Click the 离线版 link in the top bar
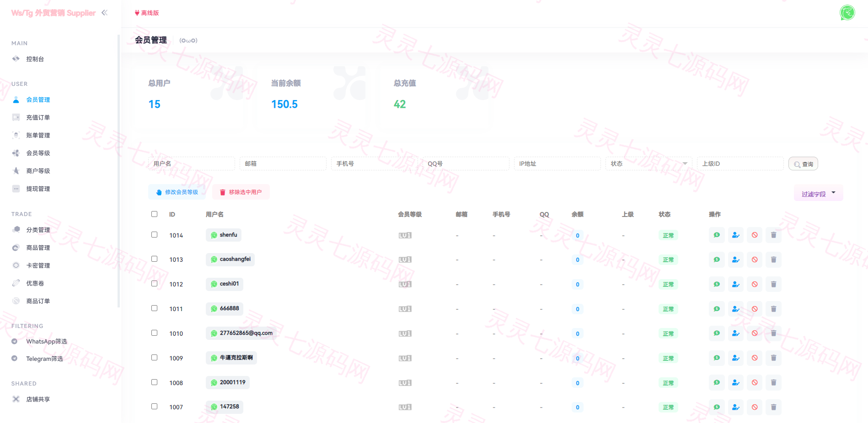The height and width of the screenshot is (423, 868). coord(147,13)
